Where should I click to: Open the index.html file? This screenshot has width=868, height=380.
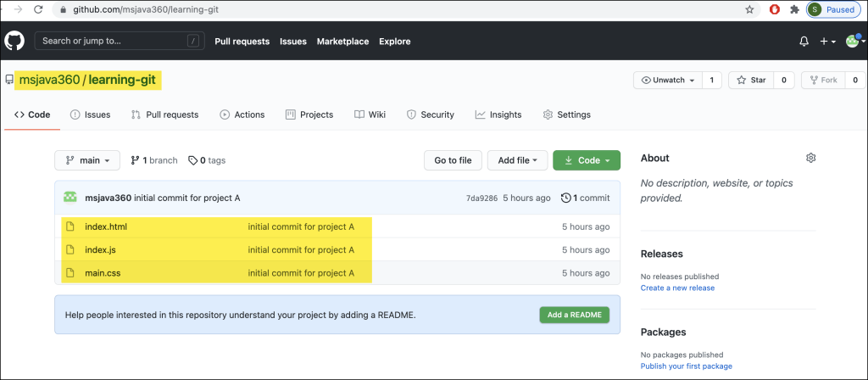(106, 226)
